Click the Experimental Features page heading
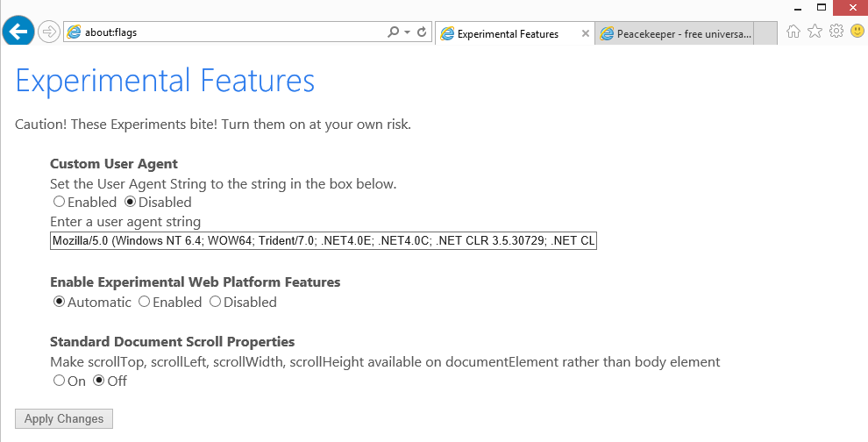Screen dimensions: 868x442 point(165,81)
